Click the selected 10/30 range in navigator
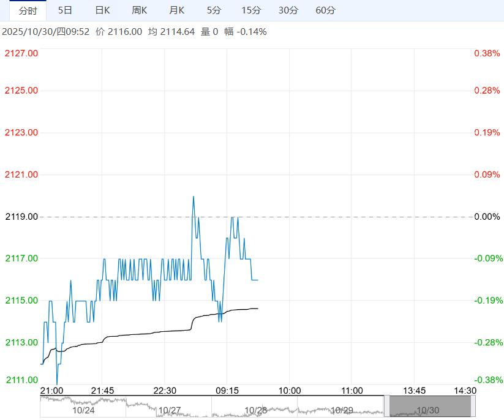 click(x=430, y=407)
